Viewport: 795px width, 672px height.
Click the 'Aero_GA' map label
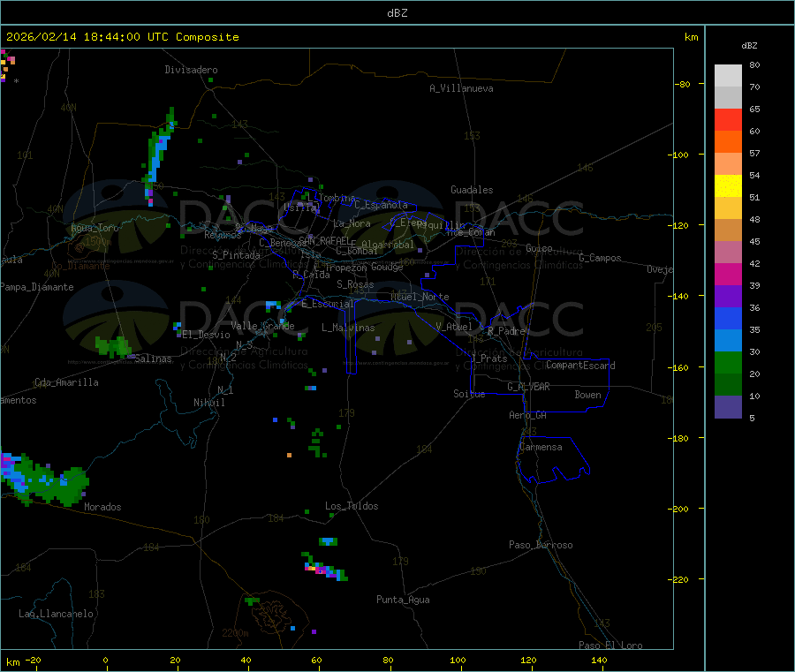(x=528, y=415)
